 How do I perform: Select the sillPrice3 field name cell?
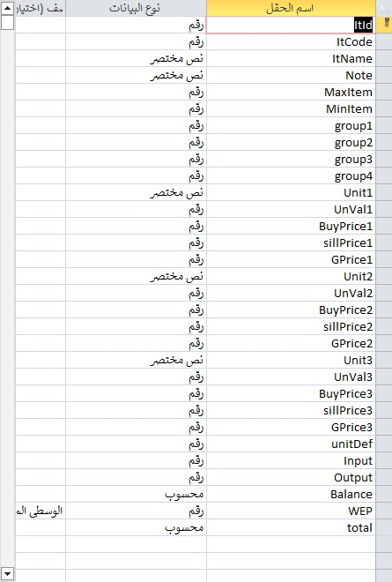[291, 410]
